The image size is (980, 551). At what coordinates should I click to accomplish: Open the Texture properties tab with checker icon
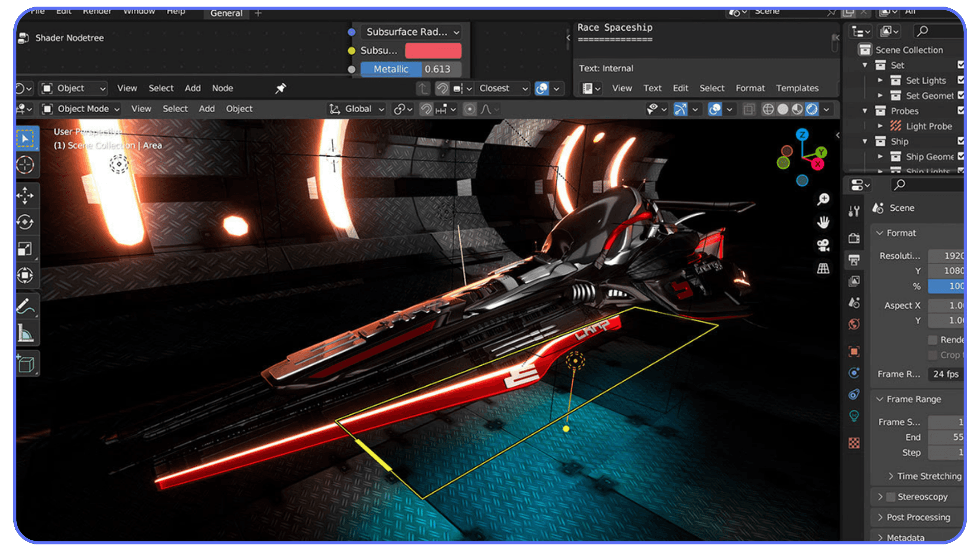coord(854,443)
